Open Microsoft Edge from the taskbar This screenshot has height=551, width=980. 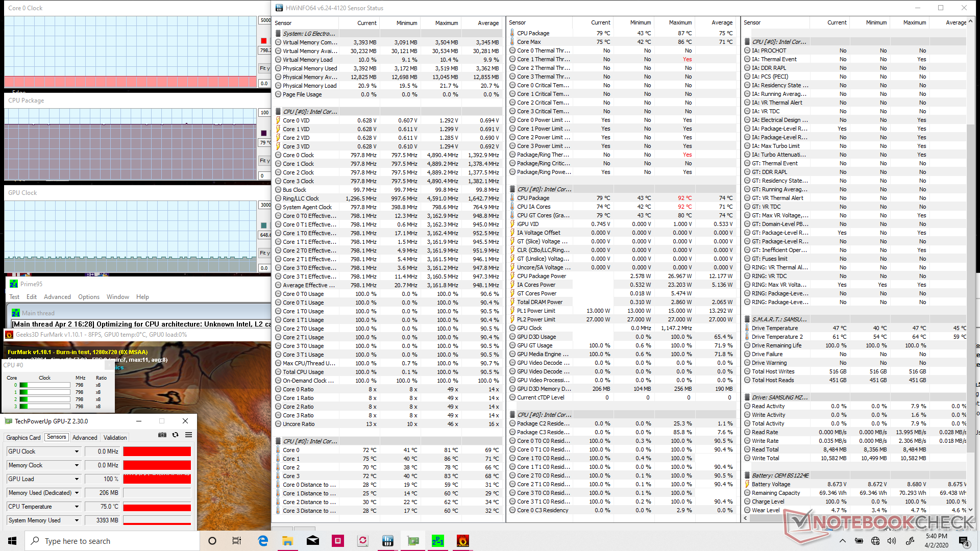point(263,541)
